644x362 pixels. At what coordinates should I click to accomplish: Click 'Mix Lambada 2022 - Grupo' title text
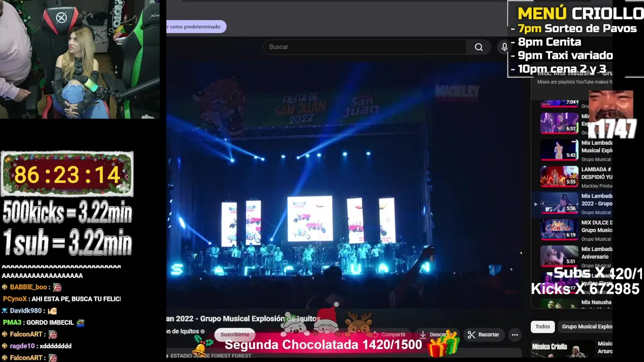pyautogui.click(x=597, y=200)
